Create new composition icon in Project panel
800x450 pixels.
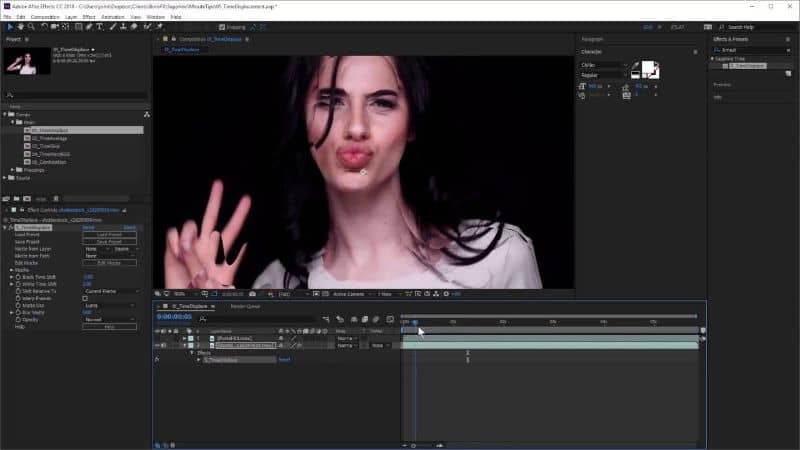(x=27, y=198)
